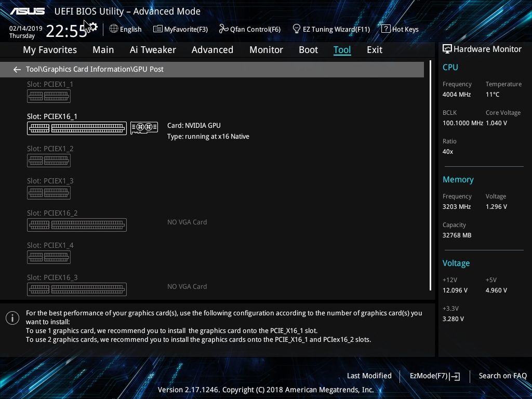Click 'Type: running at x16 Native' text
Screen dimensions: 532x399
click(x=208, y=137)
